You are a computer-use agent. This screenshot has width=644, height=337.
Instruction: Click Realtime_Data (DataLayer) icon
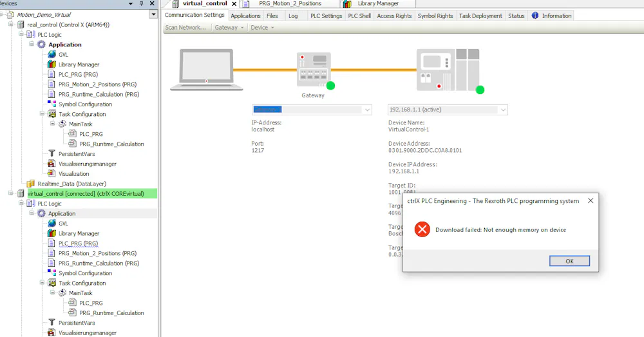point(31,183)
